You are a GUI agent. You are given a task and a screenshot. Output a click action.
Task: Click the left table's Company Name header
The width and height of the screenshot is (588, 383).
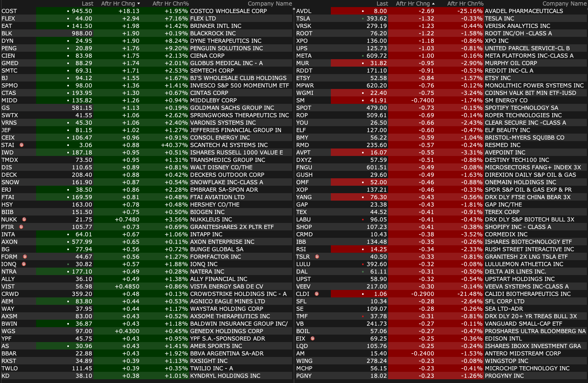269,4
